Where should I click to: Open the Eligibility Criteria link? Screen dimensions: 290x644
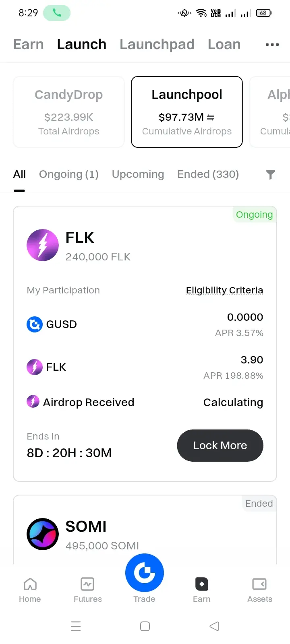tap(224, 290)
